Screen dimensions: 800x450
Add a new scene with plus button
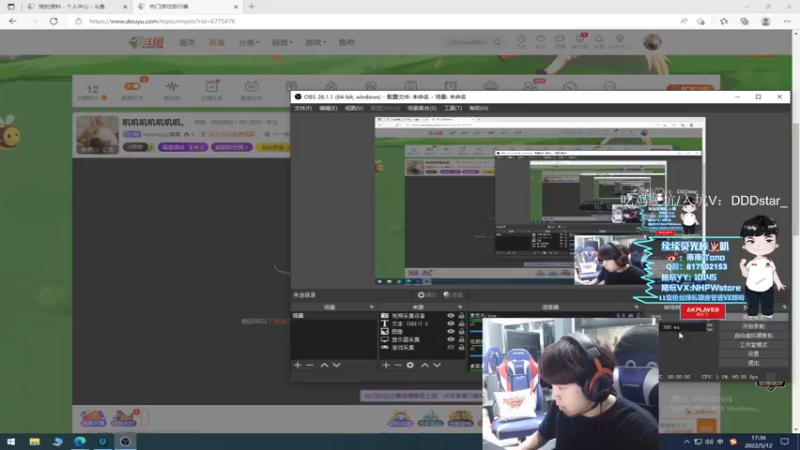click(297, 365)
